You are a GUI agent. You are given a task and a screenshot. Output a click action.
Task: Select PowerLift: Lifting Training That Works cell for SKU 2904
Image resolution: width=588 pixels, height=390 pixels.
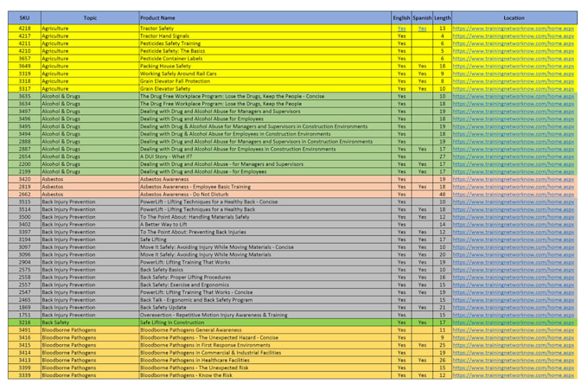click(265, 262)
